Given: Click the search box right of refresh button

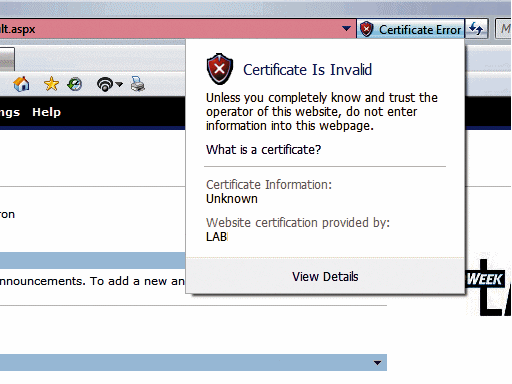Looking at the screenshot, I should pyautogui.click(x=504, y=29).
